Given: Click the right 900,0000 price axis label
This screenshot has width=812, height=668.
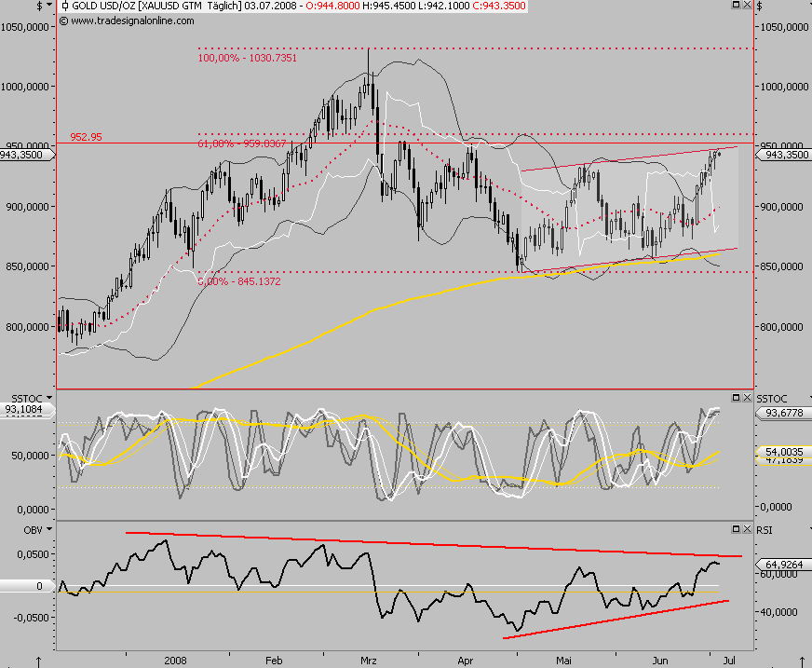Looking at the screenshot, I should [x=782, y=207].
